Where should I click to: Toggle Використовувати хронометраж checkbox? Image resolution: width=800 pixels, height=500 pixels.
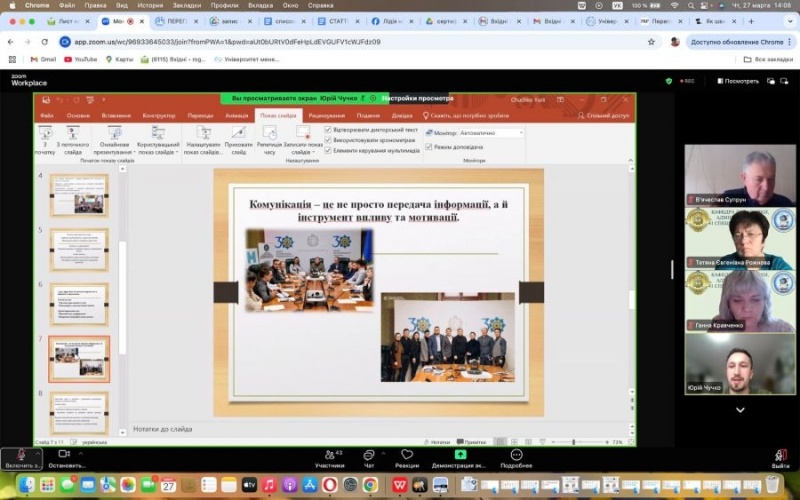pyautogui.click(x=328, y=140)
